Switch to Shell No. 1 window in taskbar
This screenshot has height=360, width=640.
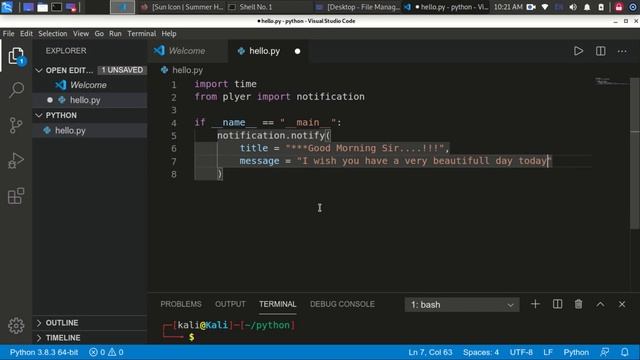[x=256, y=7]
